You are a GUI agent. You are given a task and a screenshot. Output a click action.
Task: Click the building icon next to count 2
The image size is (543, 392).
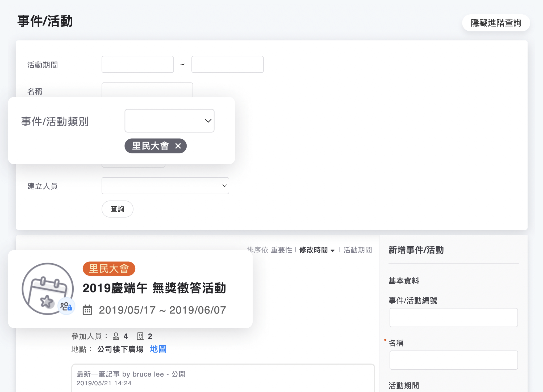(x=140, y=336)
